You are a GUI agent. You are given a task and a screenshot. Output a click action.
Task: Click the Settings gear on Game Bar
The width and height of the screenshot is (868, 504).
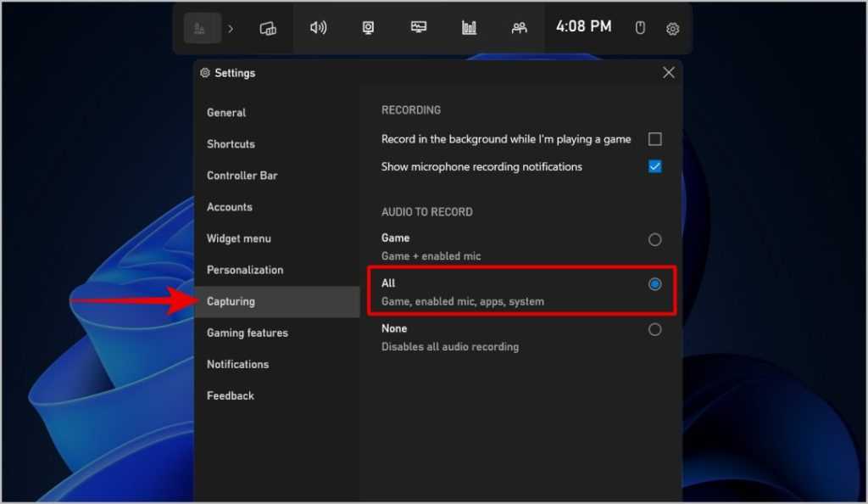[x=672, y=29]
